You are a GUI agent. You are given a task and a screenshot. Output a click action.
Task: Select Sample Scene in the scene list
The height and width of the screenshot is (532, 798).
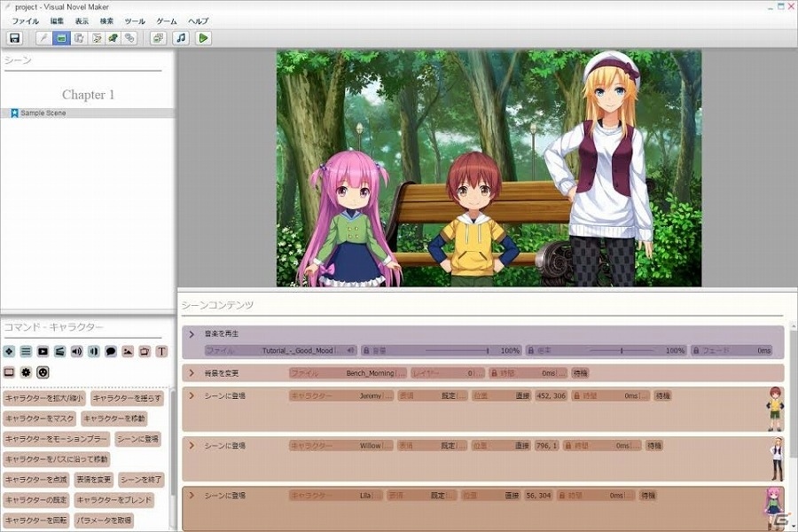tap(88, 113)
